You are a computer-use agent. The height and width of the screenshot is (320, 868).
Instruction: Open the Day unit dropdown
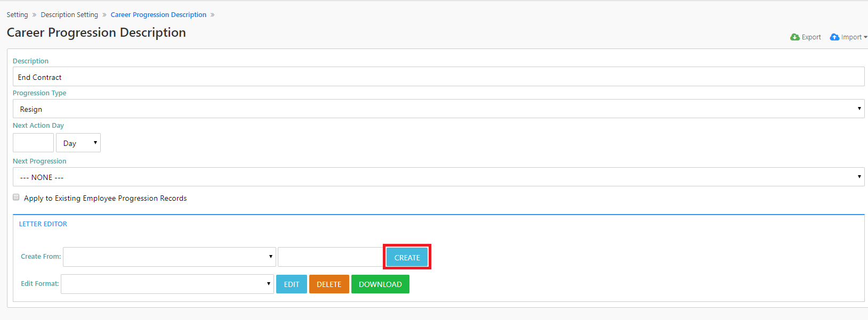click(78, 143)
